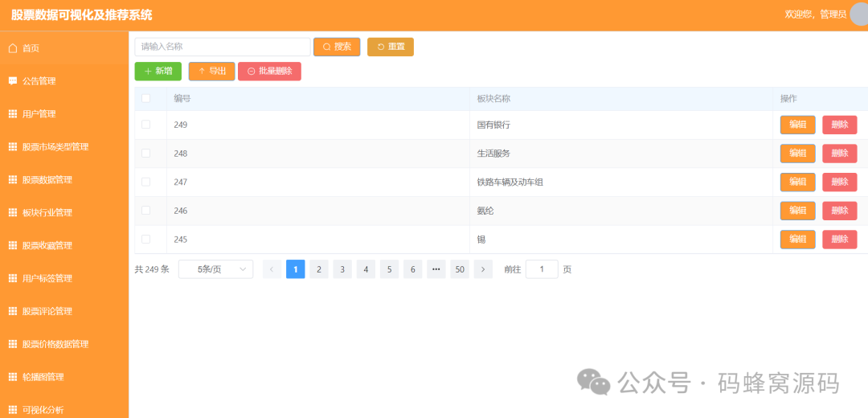Check the box for row 247
Image resolution: width=868 pixels, height=418 pixels.
click(146, 182)
